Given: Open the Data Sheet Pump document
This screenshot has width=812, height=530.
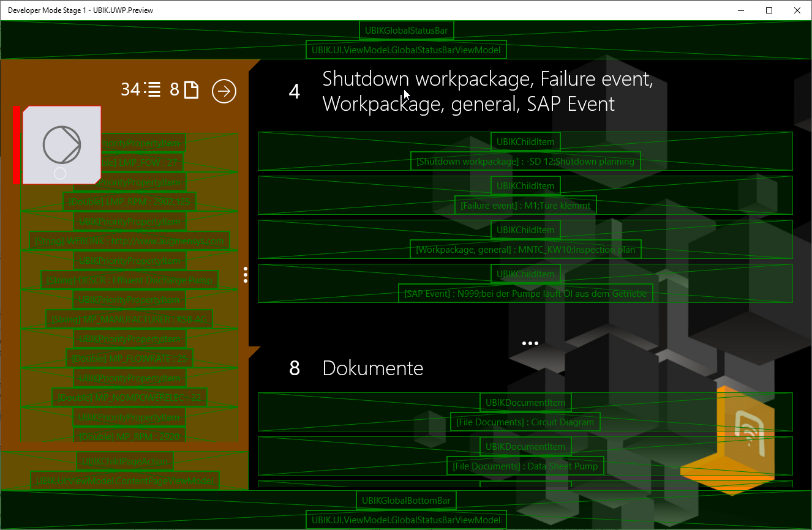Looking at the screenshot, I should [x=525, y=466].
